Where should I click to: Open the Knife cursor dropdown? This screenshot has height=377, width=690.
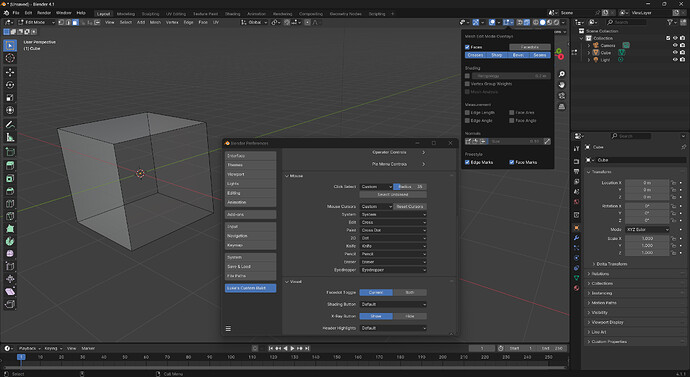pos(393,246)
